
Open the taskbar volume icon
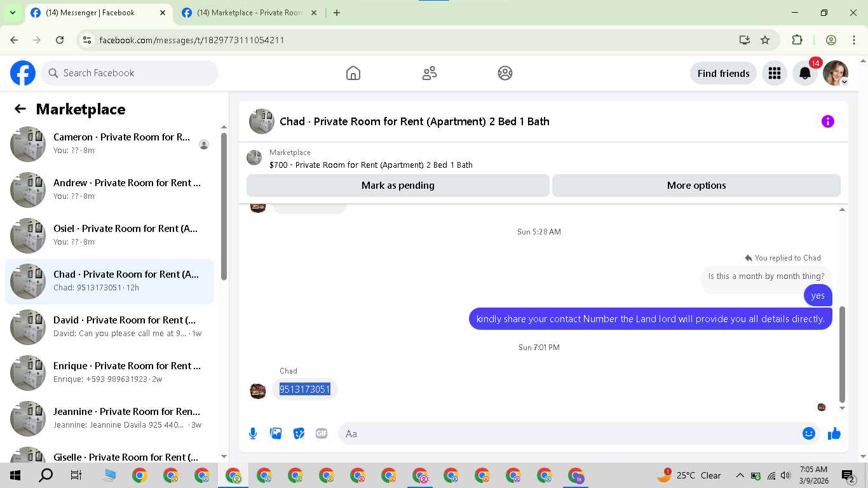tap(785, 475)
